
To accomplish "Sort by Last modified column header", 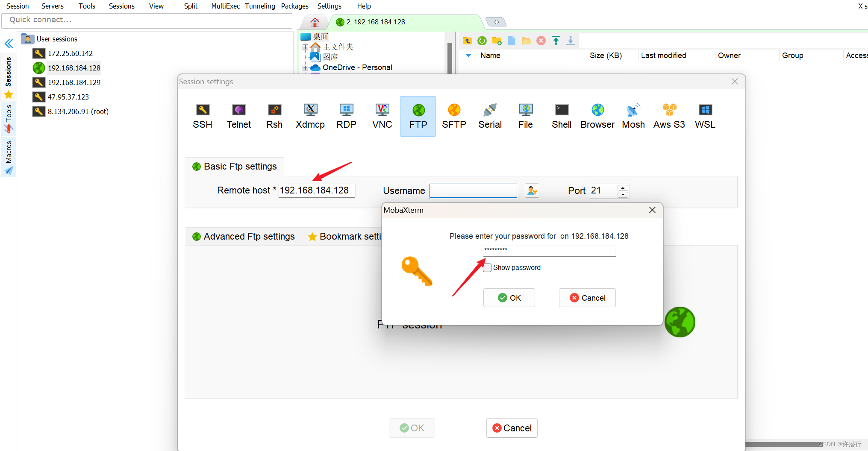I will 663,56.
